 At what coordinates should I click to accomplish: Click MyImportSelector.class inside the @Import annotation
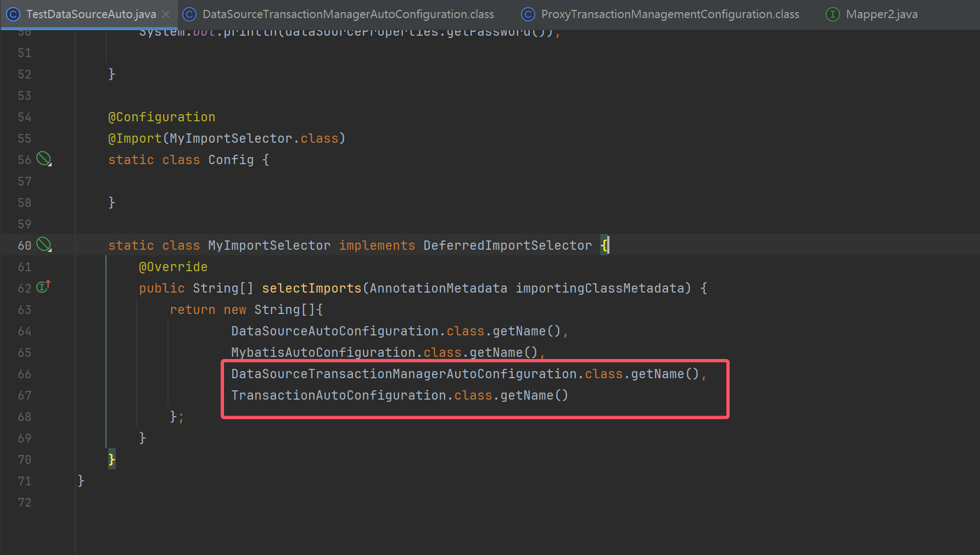tap(254, 138)
